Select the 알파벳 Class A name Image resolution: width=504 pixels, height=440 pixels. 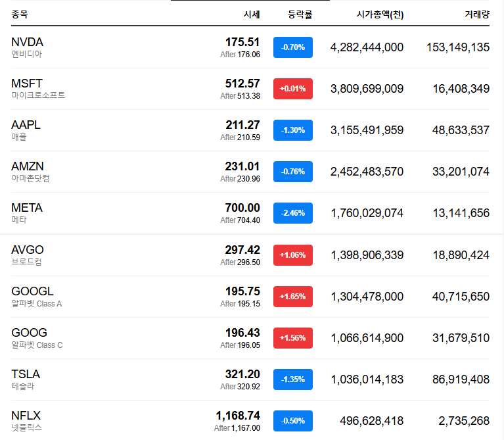37,304
